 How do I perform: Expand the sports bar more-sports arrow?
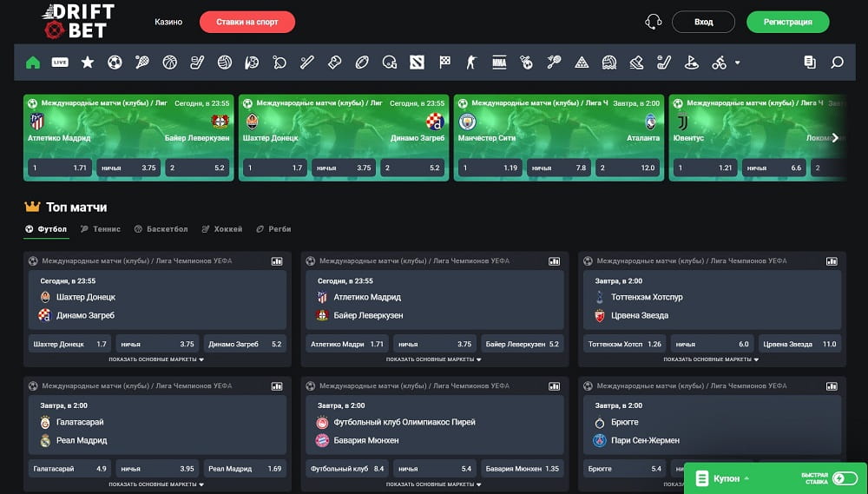click(738, 63)
